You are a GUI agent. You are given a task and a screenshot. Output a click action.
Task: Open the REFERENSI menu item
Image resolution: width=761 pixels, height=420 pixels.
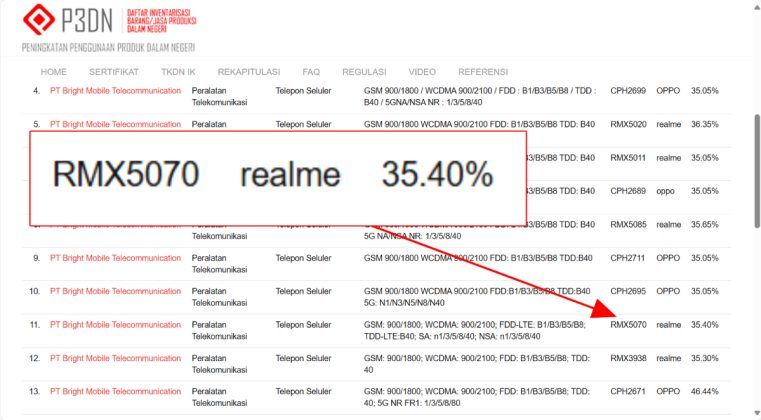click(x=483, y=72)
